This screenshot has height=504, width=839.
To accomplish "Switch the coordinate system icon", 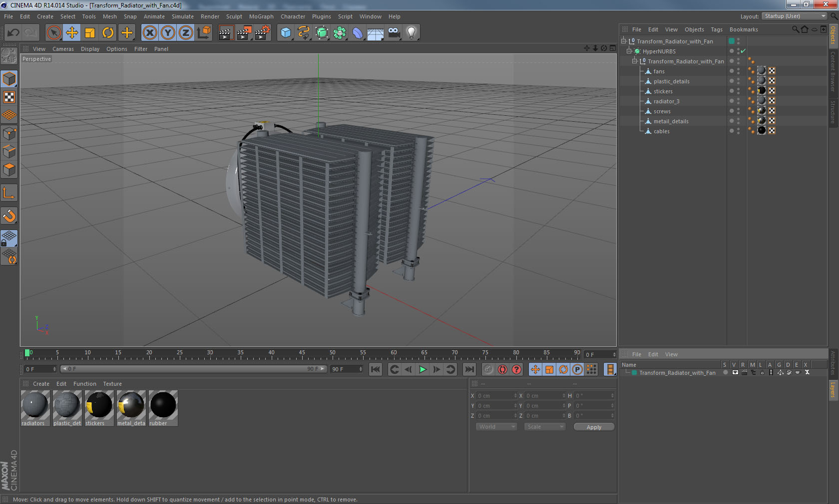I will pyautogui.click(x=204, y=33).
